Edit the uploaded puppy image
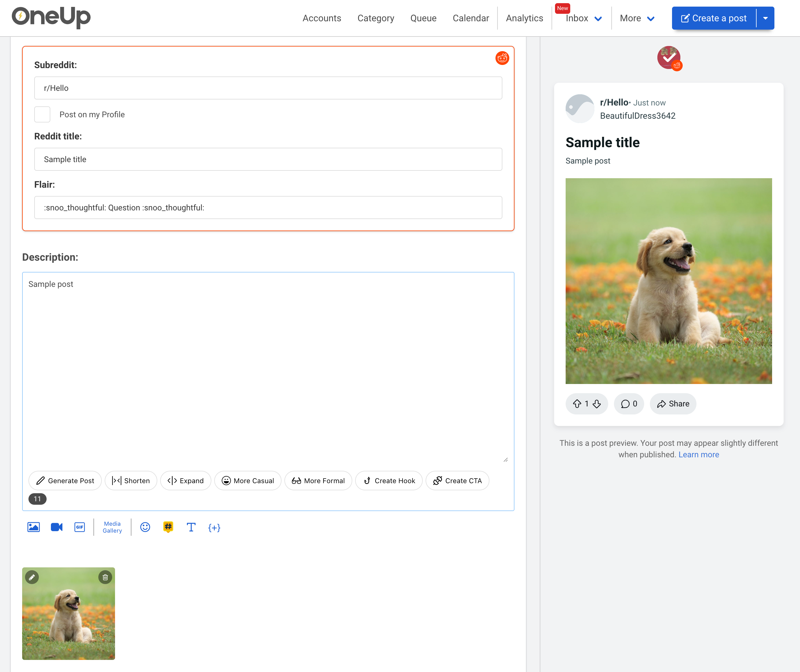This screenshot has height=672, width=800. click(32, 577)
